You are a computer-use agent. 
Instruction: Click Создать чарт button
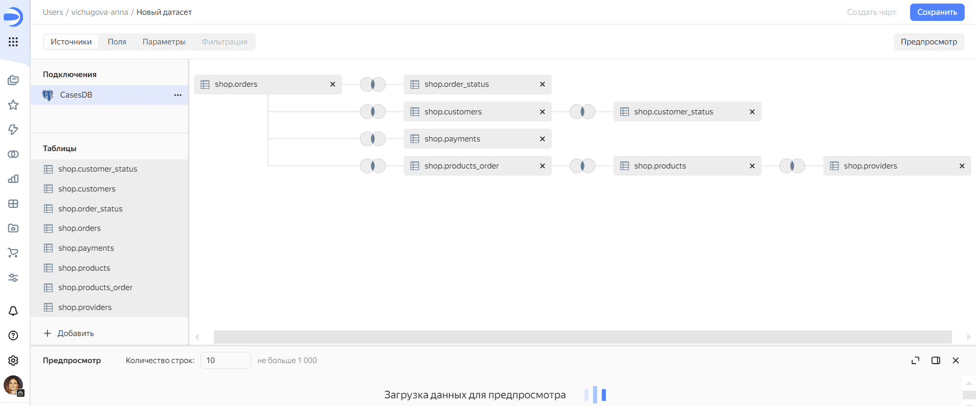[871, 12]
